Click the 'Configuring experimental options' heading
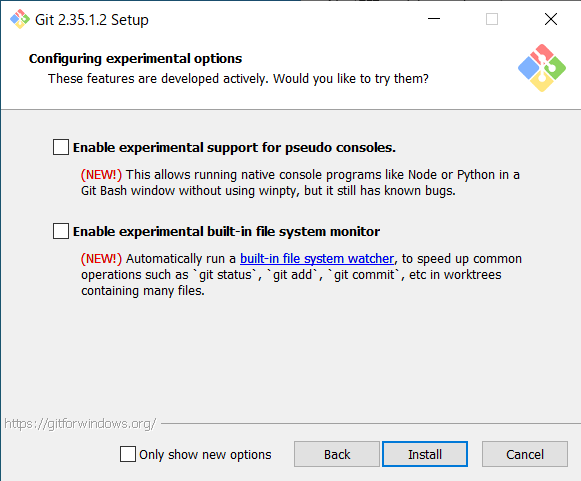This screenshot has height=481, width=581. point(136,59)
